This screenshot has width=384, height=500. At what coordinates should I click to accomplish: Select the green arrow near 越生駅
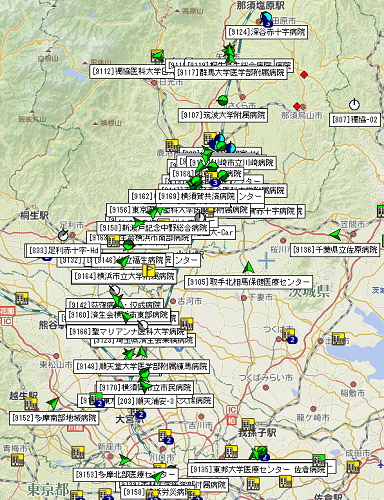tap(53, 403)
